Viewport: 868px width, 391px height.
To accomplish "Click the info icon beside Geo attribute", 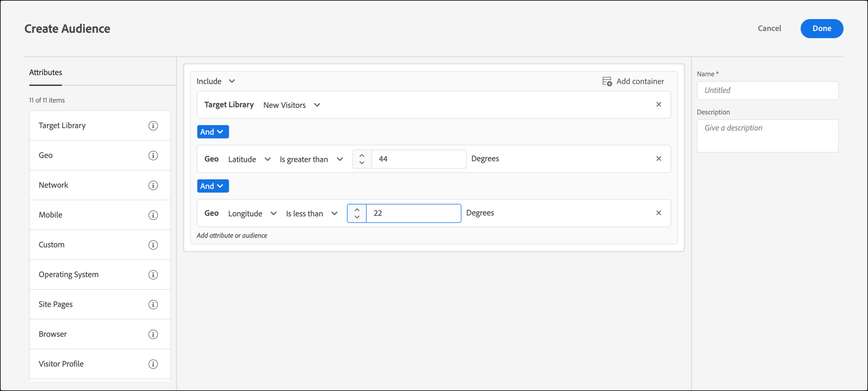I will coord(153,156).
